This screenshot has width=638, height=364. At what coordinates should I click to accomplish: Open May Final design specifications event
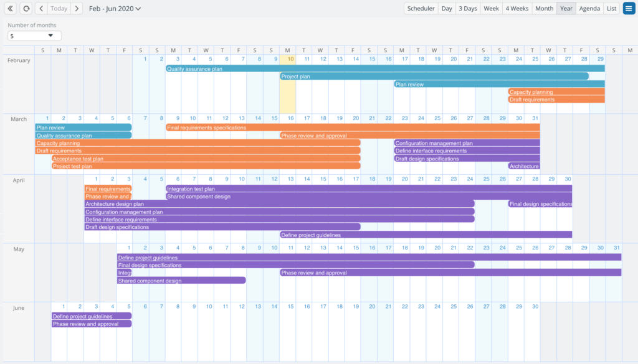295,265
